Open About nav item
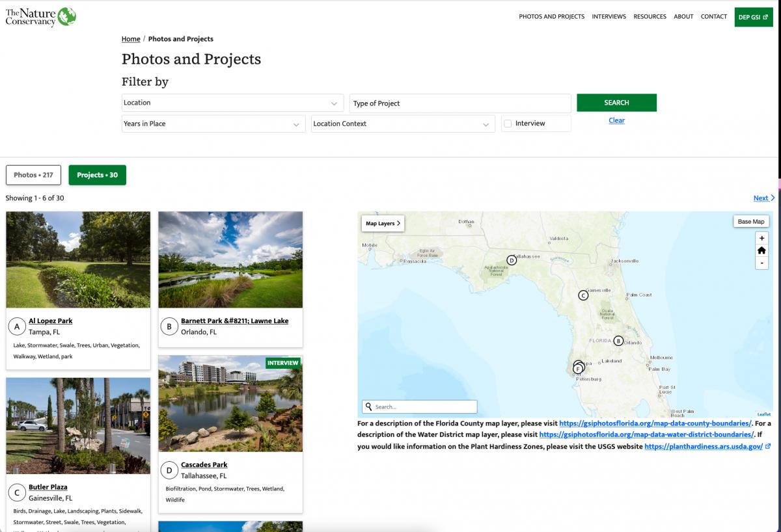781x532 pixels. click(683, 17)
